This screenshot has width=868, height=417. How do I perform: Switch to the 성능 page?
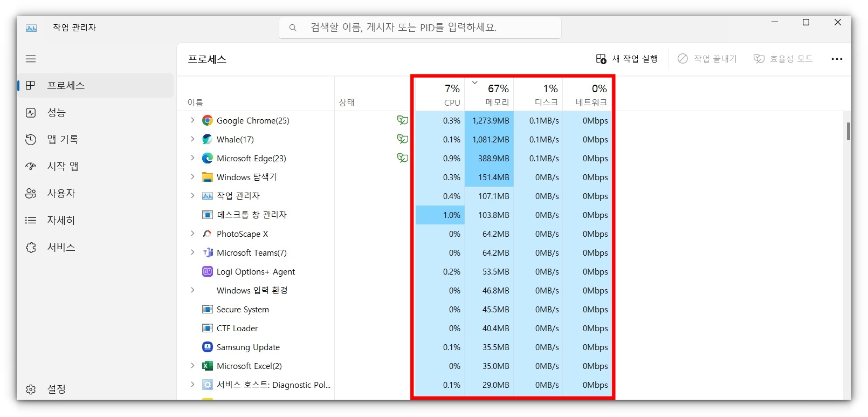(96, 112)
